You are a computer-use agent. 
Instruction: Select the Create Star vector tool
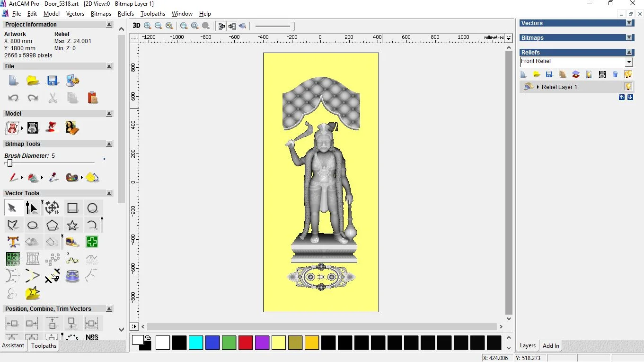(x=72, y=225)
